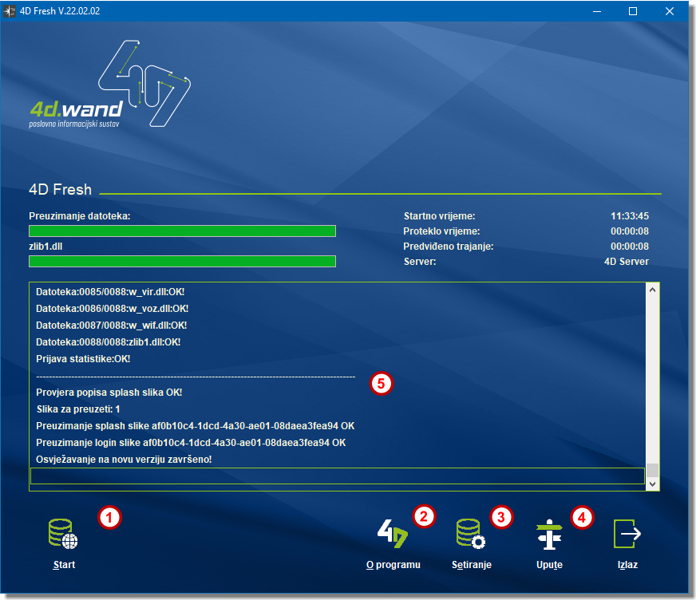The image size is (700, 604).
Task: Select the empty highlighted row in log
Action: tap(337, 476)
